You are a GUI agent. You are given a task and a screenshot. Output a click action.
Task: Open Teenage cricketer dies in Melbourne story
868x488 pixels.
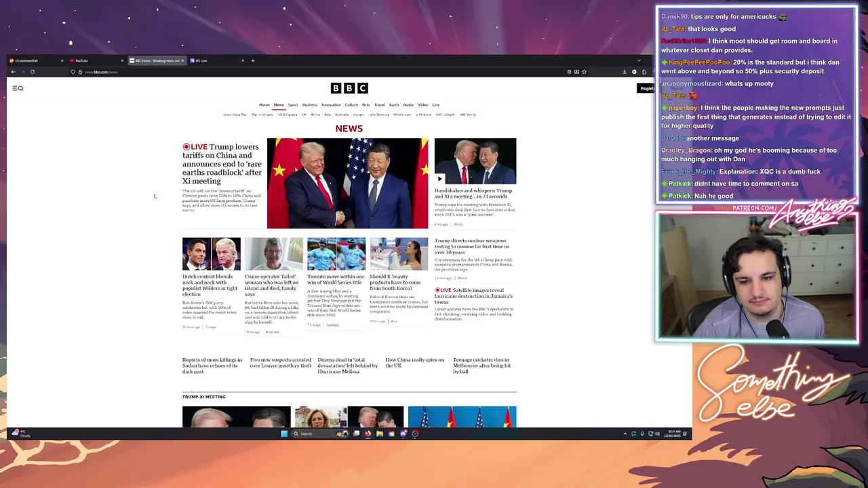481,366
